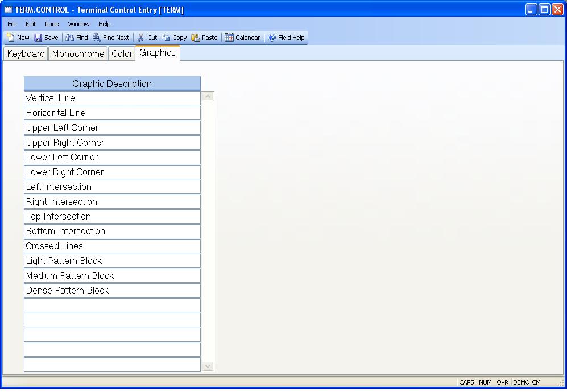Image resolution: width=567 pixels, height=392 pixels.
Task: Click the New record toolbar icon
Action: [x=11, y=38]
